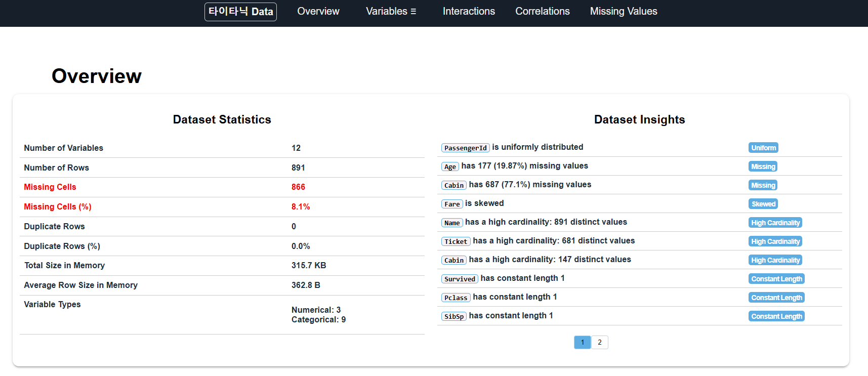The height and width of the screenshot is (376, 868).
Task: Click Constant Length badge for SibSp
Action: point(776,316)
